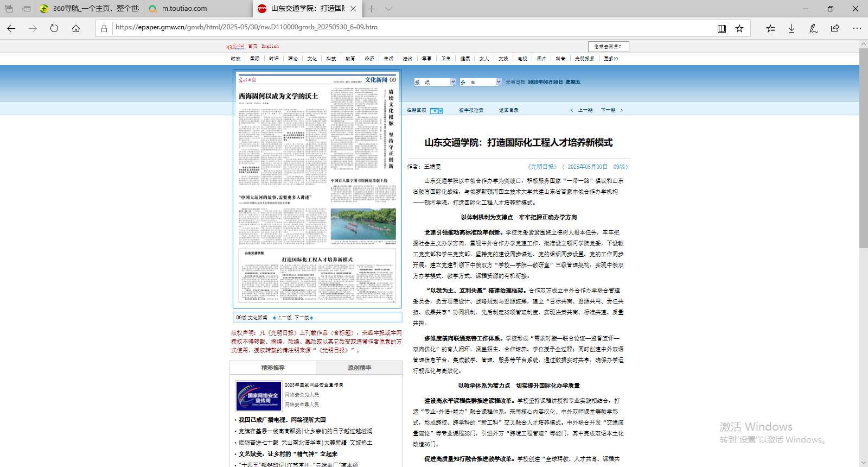
Task: Switch to the m.toutiao.com tab
Action: pos(184,9)
